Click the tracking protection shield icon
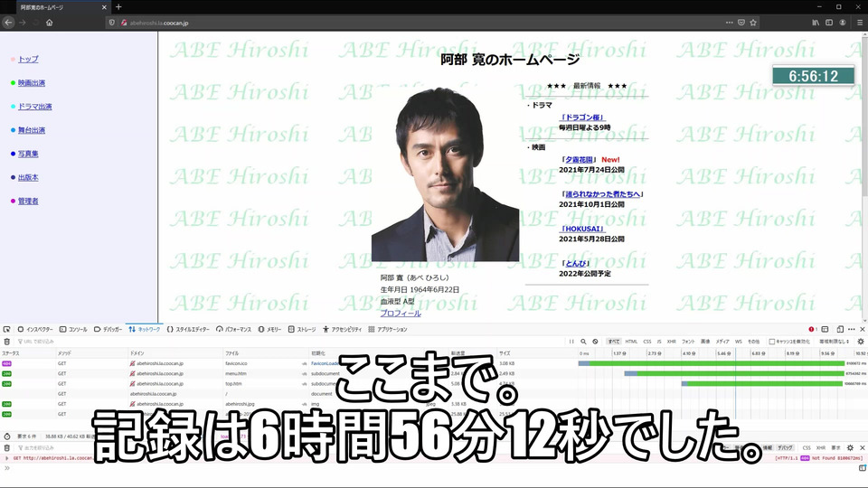The image size is (868, 488). click(112, 23)
